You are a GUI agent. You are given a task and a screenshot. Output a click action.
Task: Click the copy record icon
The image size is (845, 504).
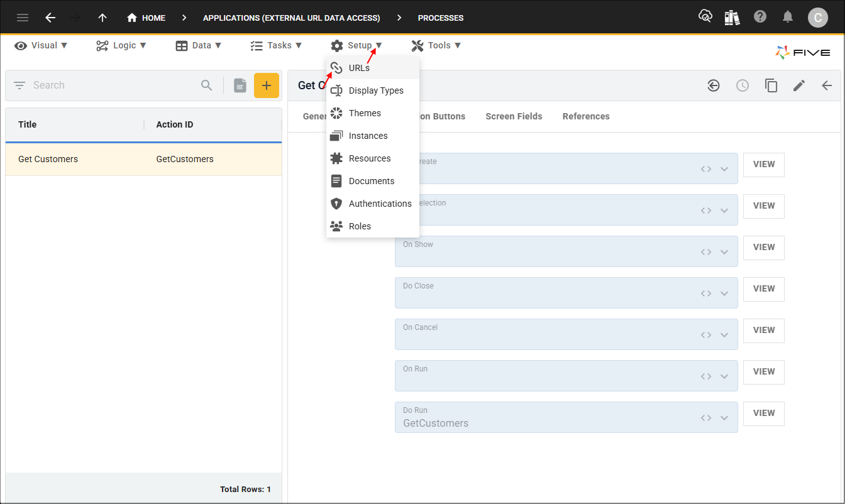[771, 85]
